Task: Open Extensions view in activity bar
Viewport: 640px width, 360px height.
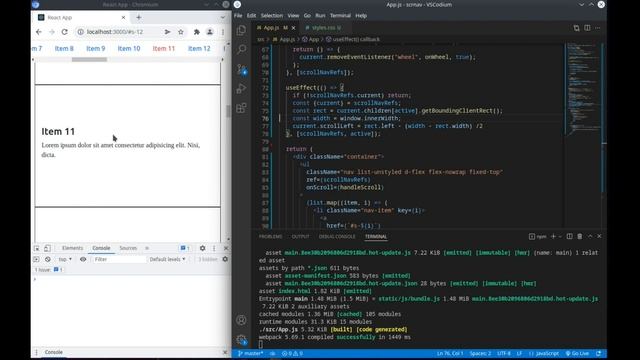Action: tap(241, 108)
